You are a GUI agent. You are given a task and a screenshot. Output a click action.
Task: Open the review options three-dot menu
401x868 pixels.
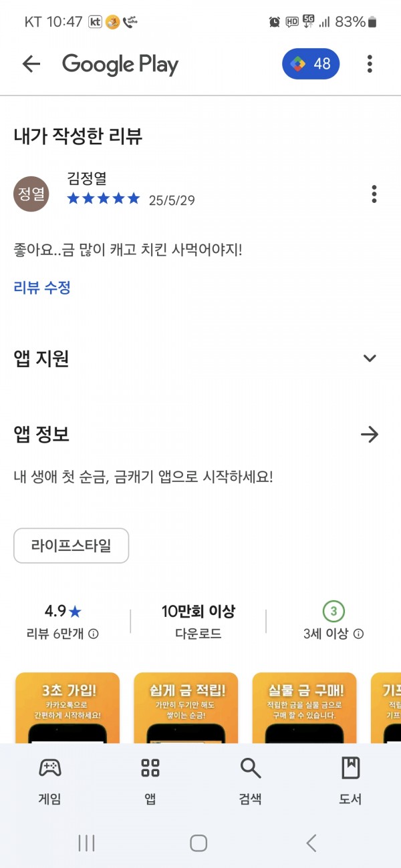[374, 194]
